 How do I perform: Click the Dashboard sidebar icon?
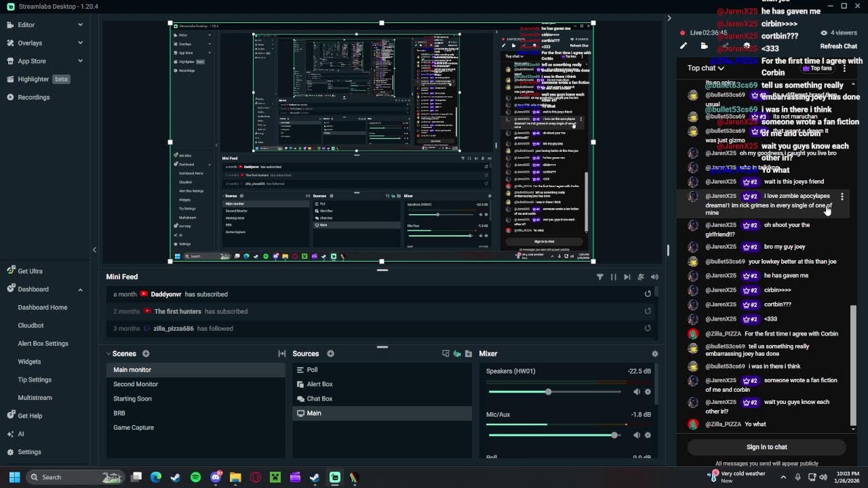[11, 289]
